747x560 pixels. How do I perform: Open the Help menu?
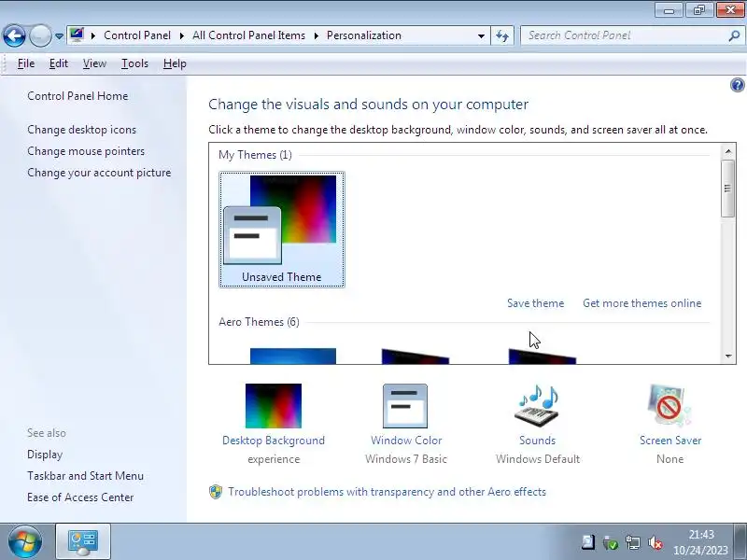175,63
